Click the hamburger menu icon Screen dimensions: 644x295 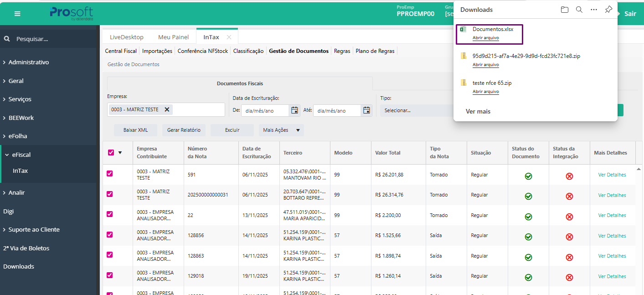17,14
